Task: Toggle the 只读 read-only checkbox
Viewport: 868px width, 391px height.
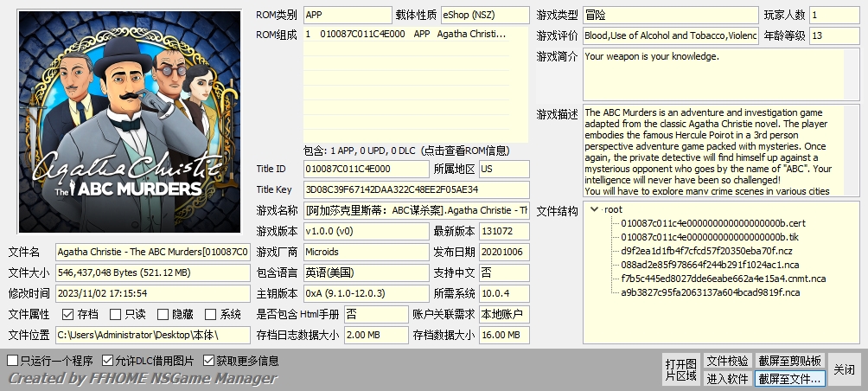Action: click(x=116, y=315)
